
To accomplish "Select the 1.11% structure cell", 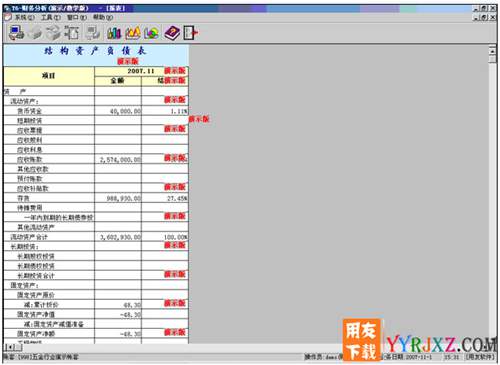I will point(165,111).
